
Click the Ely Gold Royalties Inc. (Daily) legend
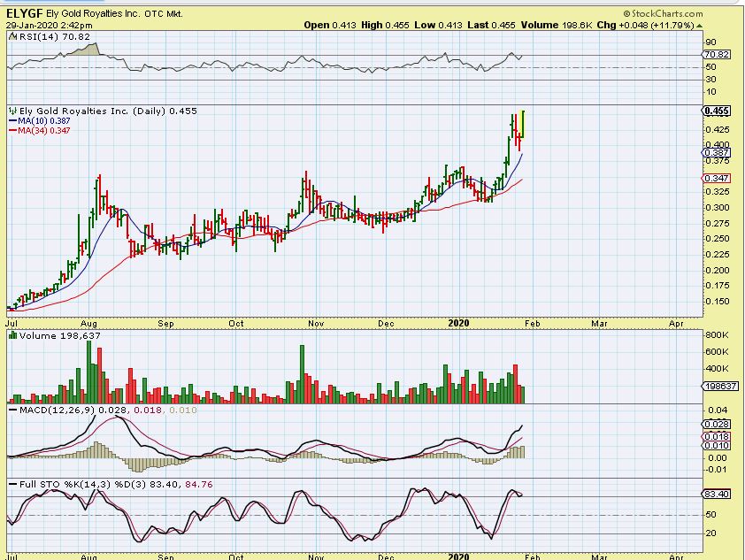(x=108, y=111)
